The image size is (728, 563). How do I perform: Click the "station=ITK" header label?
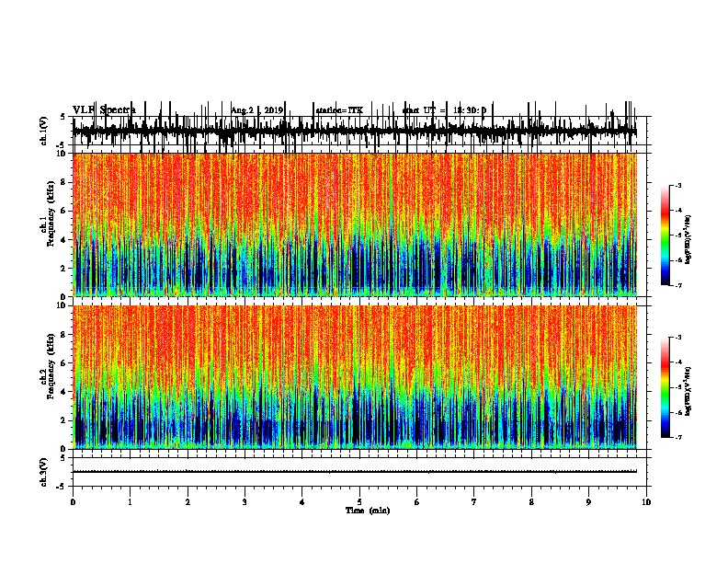(x=339, y=110)
